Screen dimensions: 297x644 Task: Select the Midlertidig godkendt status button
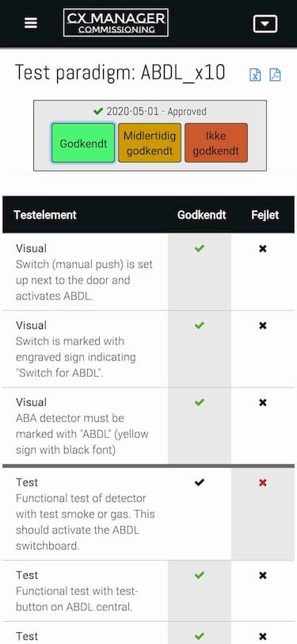point(150,144)
